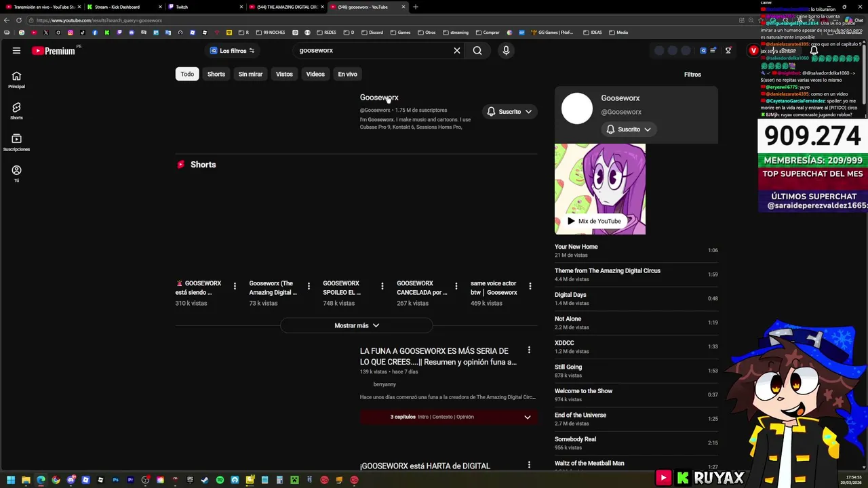Play the 'XDDCC' track

tap(636, 347)
